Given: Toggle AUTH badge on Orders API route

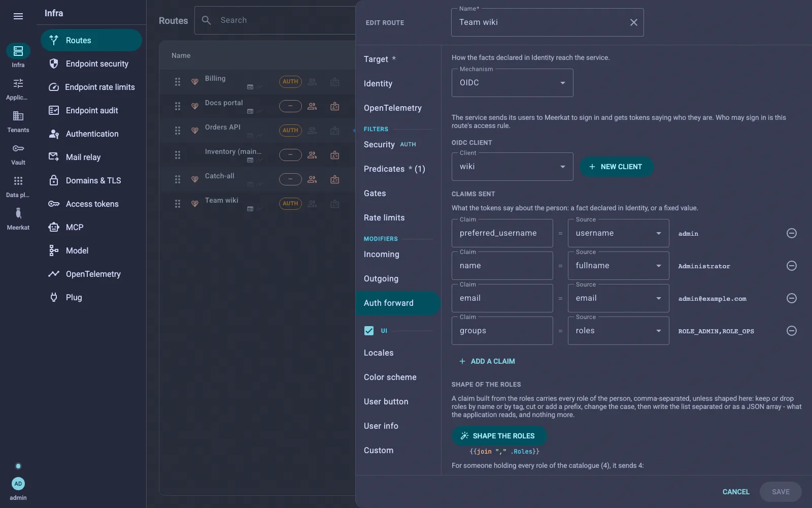Looking at the screenshot, I should tap(290, 131).
